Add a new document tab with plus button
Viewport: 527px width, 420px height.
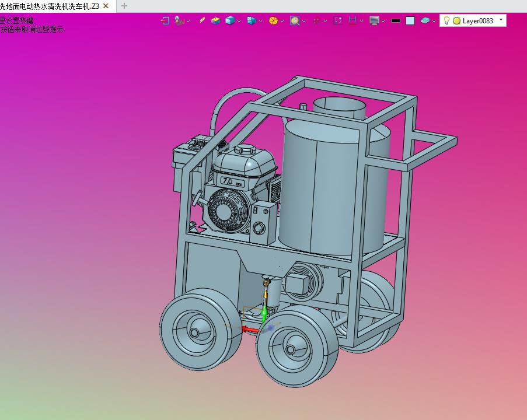pyautogui.click(x=124, y=6)
